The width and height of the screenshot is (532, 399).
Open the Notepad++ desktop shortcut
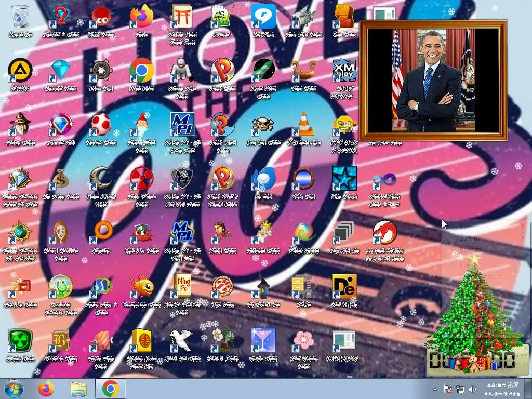[x=222, y=16]
